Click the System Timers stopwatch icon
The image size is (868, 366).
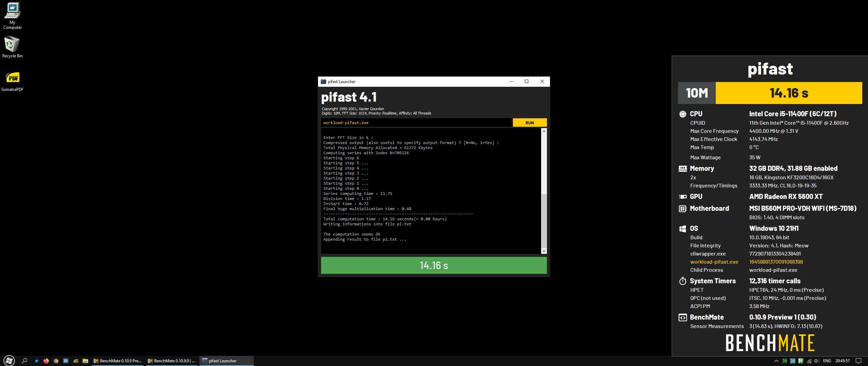(x=683, y=281)
